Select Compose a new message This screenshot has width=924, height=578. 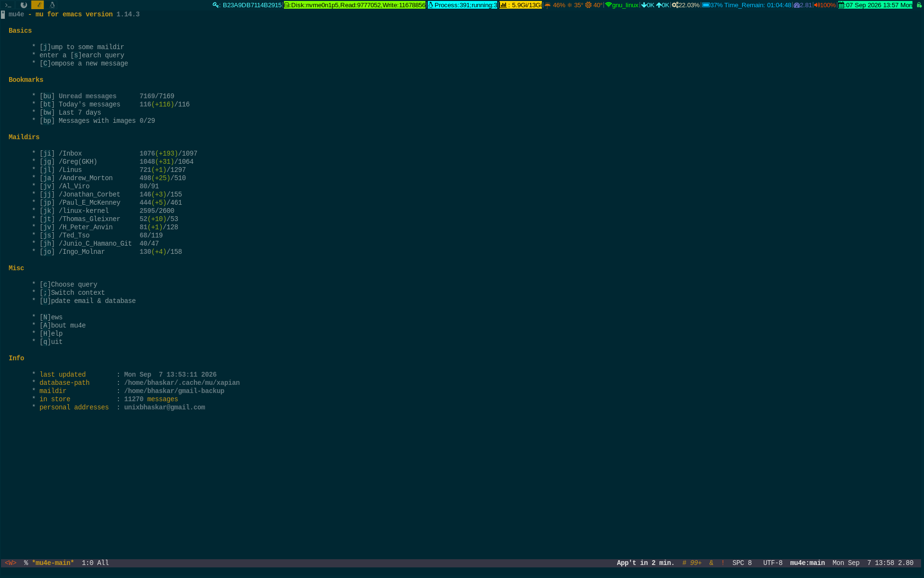[x=84, y=64]
